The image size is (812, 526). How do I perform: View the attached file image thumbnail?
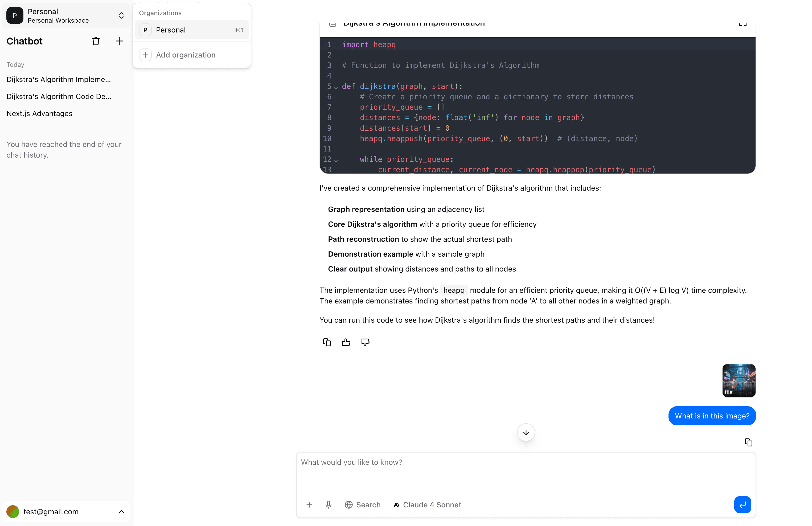point(739,380)
